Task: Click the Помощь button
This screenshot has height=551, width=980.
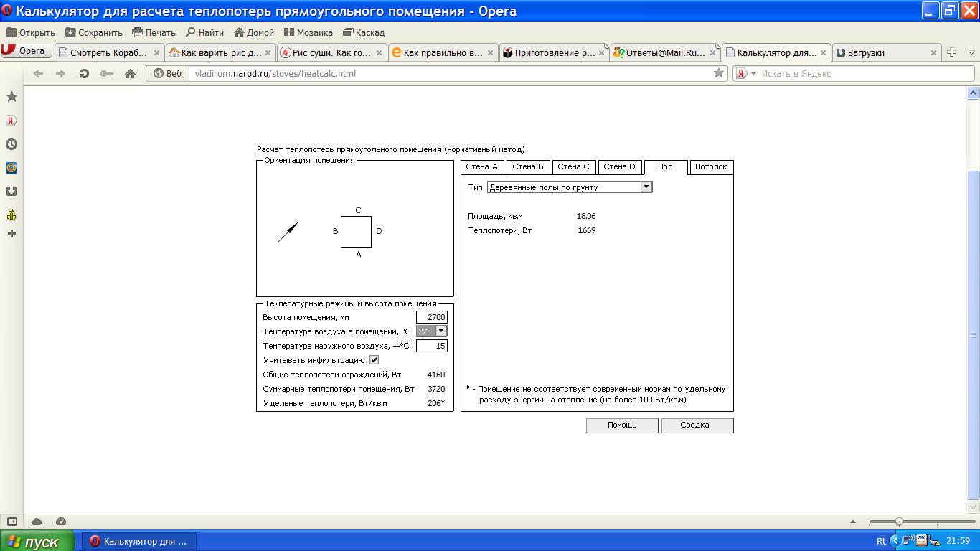Action: [622, 425]
